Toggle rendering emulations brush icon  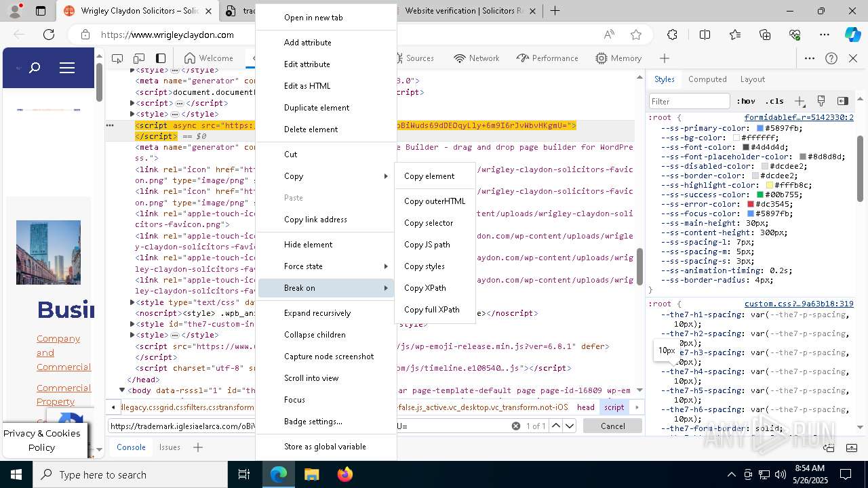pyautogui.click(x=821, y=101)
